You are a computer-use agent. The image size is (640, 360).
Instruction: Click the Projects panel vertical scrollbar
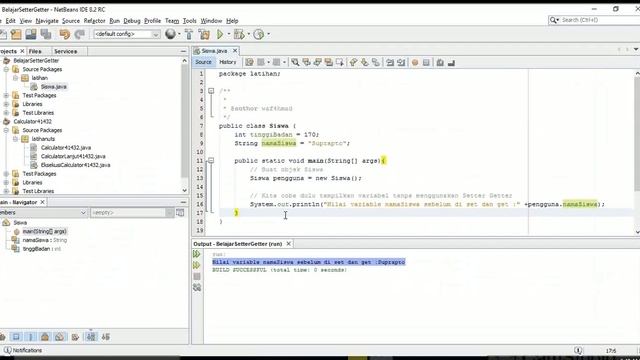(184, 125)
